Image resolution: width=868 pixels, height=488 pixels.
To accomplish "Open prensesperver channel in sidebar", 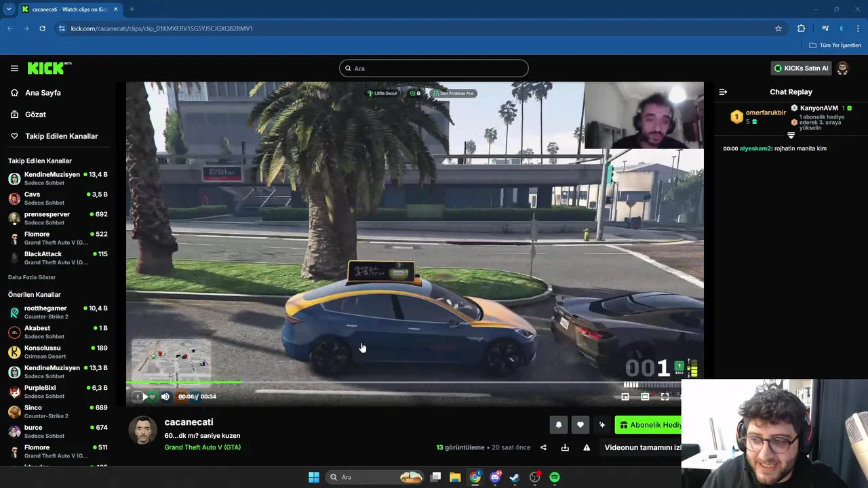I will click(58, 218).
